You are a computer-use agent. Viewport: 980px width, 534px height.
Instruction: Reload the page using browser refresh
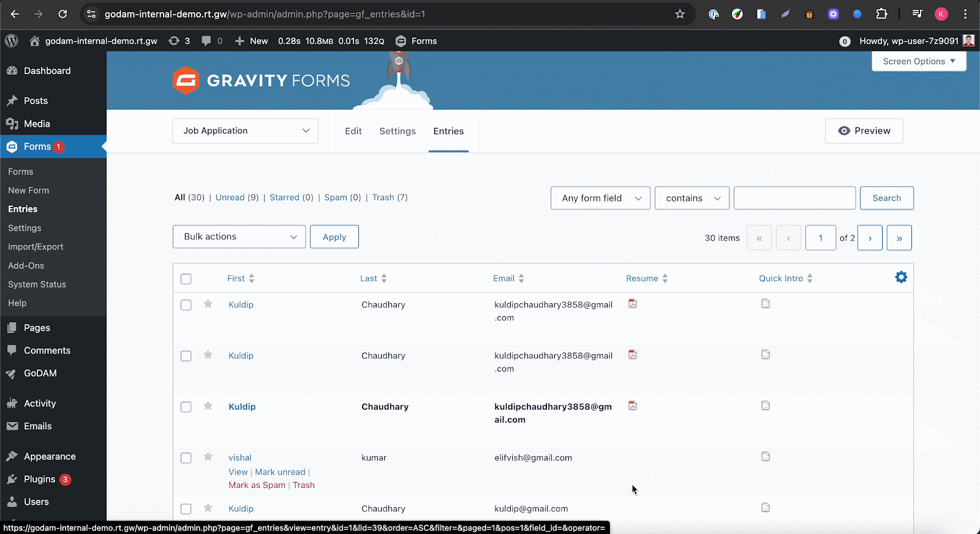tap(62, 14)
